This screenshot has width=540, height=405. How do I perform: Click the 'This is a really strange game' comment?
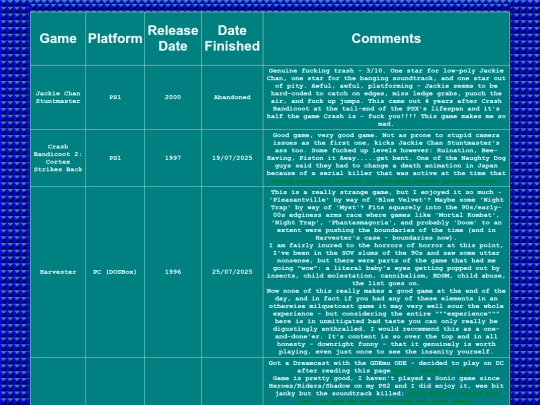tap(386, 272)
